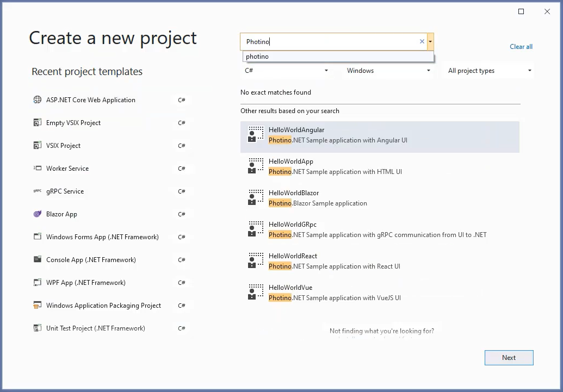Screen dimensions: 563x392
Task: Click the HelloWorldVue template icon
Action: coord(256,292)
